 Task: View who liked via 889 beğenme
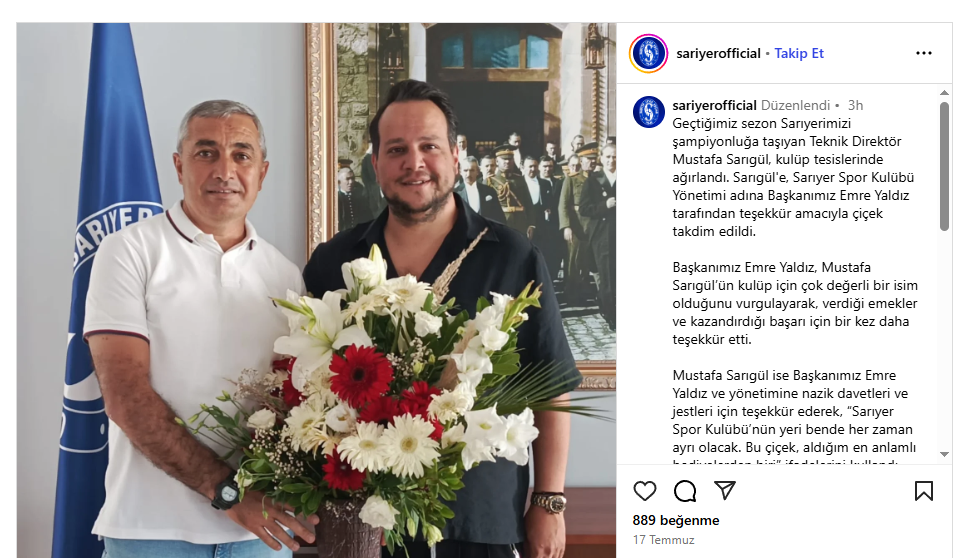pos(676,520)
